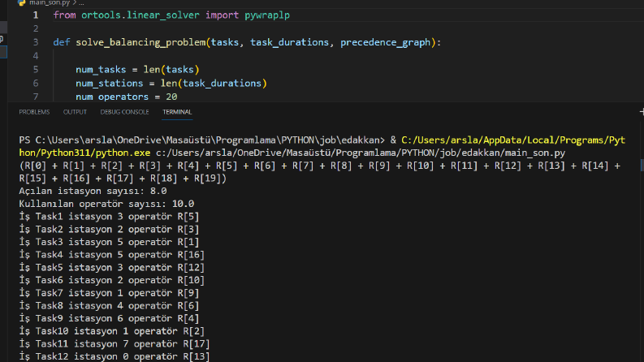Viewport: 644px width, 362px height.
Task: Click 'Kullanılan operatör sayısı: 10.0' line
Action: tap(106, 204)
